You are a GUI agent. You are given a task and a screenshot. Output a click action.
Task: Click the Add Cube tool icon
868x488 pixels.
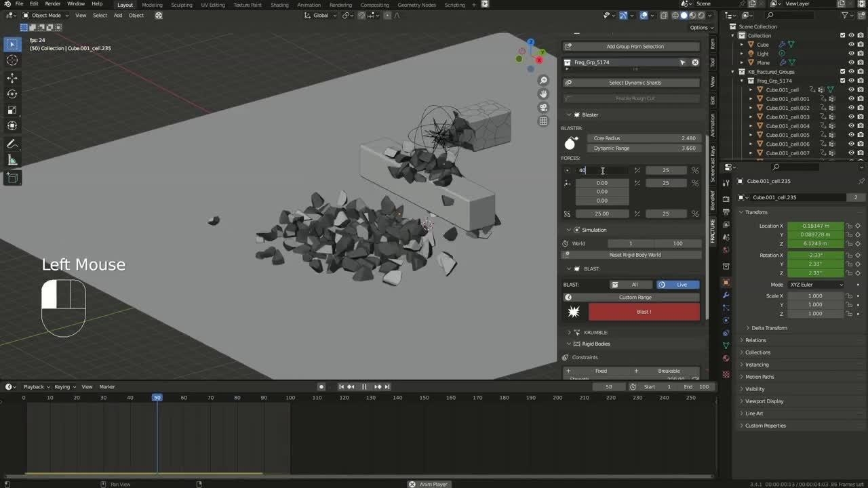(x=12, y=178)
